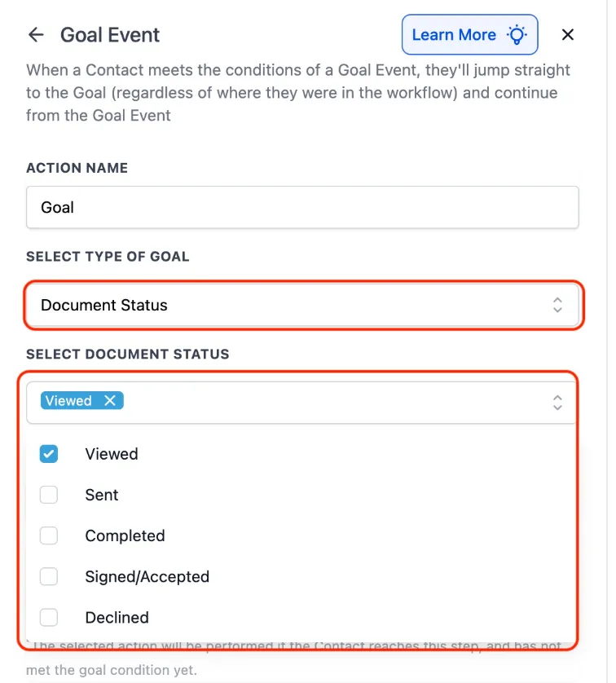
Task: Click the document status selector chevron icon
Action: tap(557, 403)
